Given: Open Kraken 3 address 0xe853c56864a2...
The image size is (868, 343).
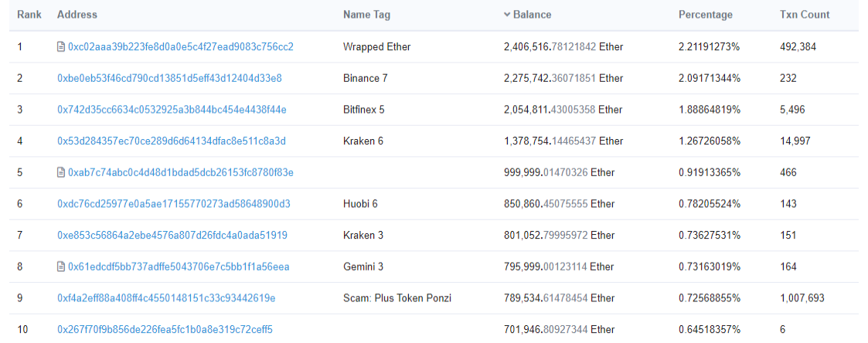Looking at the screenshot, I should pyautogui.click(x=172, y=235).
